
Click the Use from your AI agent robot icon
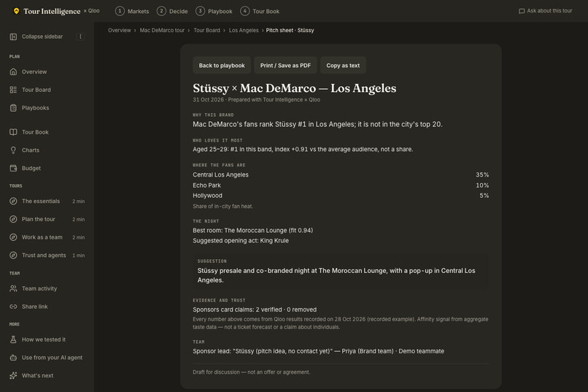pyautogui.click(x=13, y=358)
